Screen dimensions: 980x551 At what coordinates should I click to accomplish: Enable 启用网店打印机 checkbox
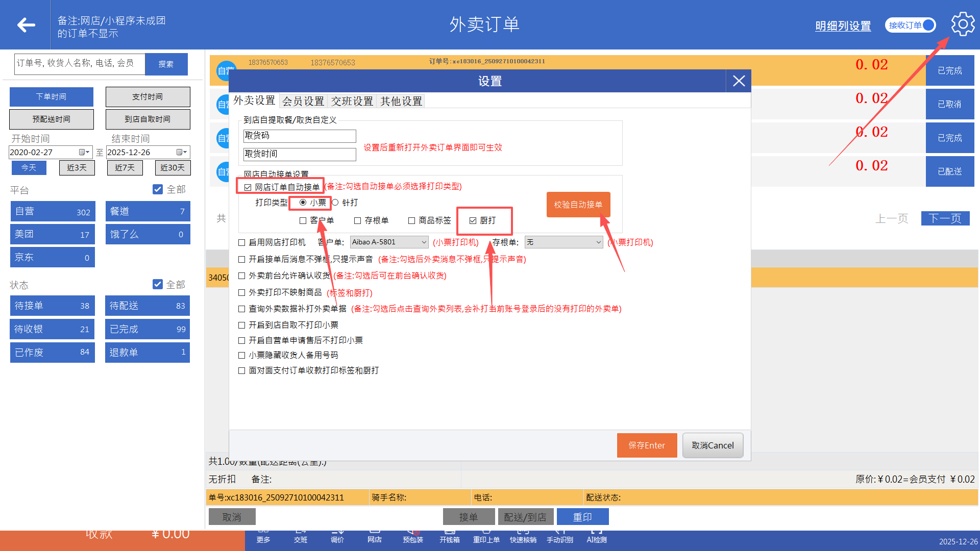[242, 242]
